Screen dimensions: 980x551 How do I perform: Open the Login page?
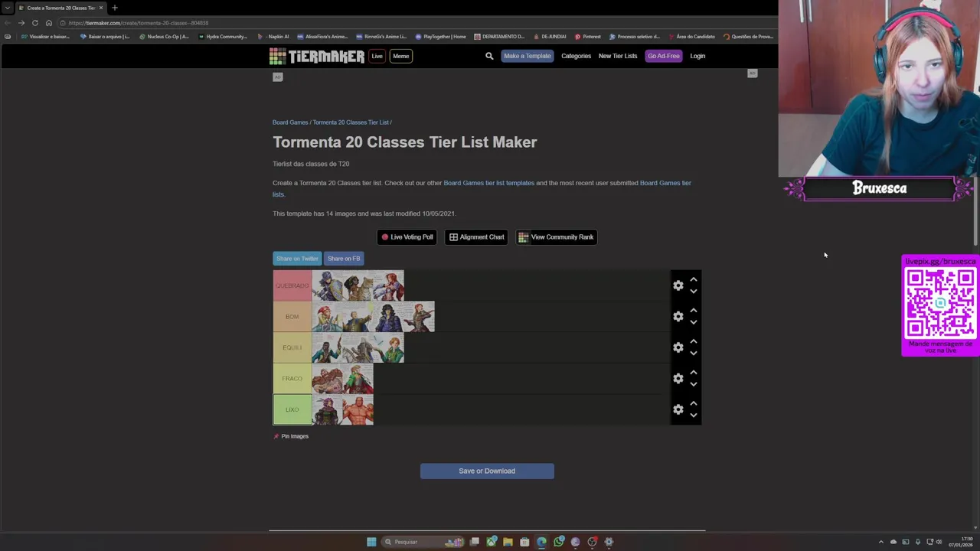point(697,56)
